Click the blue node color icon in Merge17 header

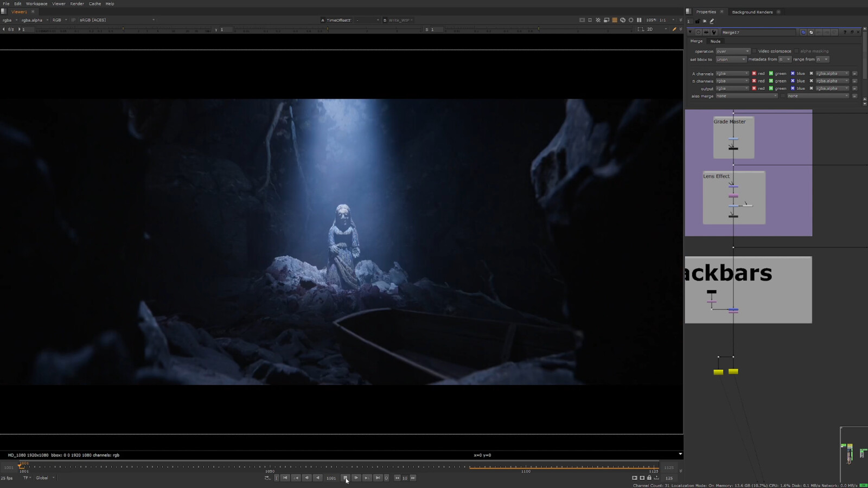point(803,33)
